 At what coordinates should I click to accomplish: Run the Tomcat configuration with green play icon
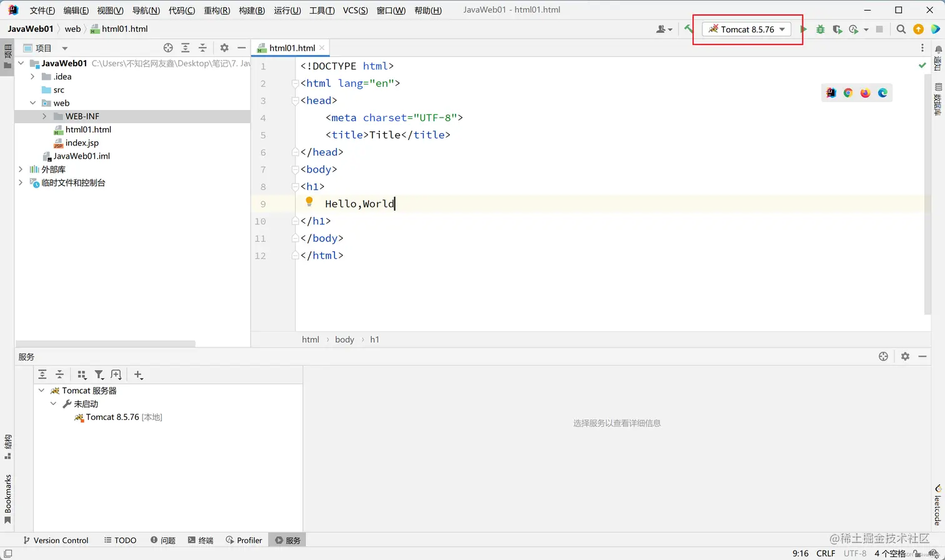804,29
